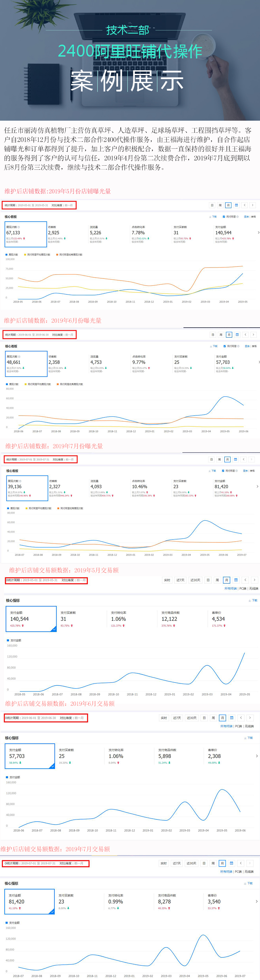Viewport: 260px width, 980px height.
Task: Select 近7天 tab in June 2019 核心指标 panel
Action: 177,718
